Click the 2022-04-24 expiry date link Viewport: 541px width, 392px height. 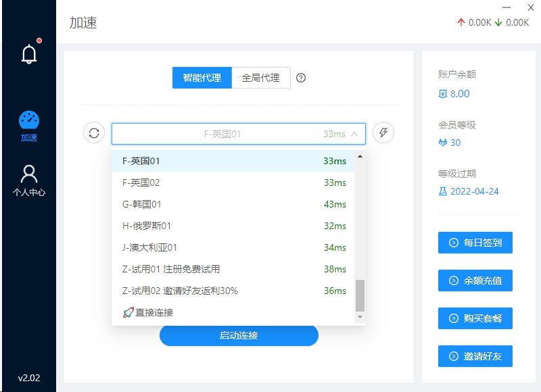(x=474, y=191)
